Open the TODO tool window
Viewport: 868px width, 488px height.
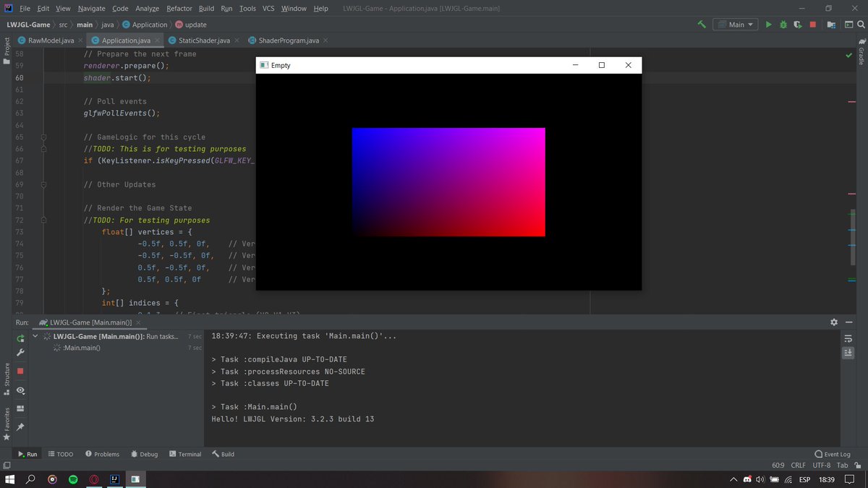(x=60, y=454)
